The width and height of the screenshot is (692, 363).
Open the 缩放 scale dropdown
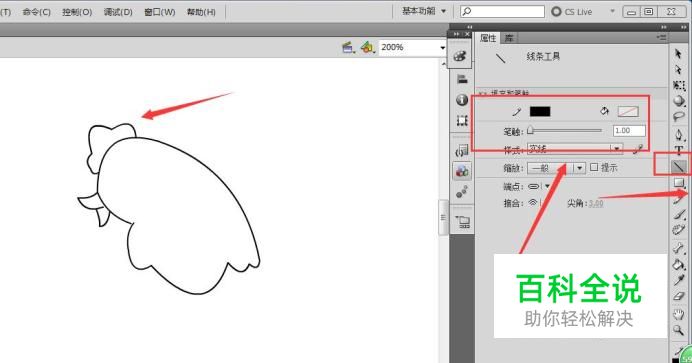point(557,168)
